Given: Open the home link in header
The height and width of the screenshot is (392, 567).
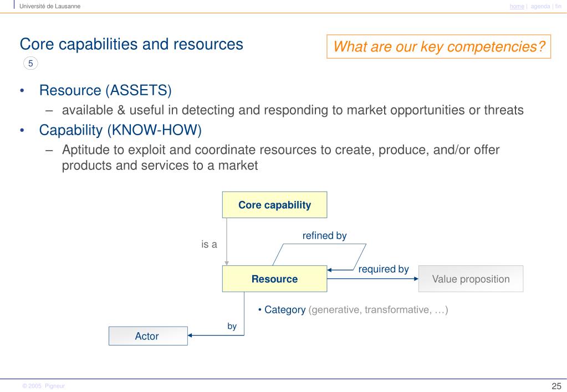Looking at the screenshot, I should (517, 6).
